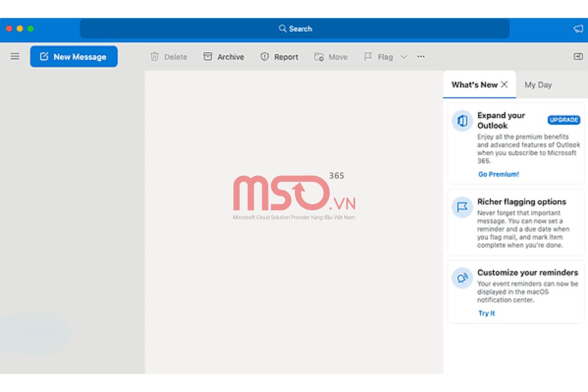The width and height of the screenshot is (588, 392).
Task: Click the Move folder icon
Action: point(319,57)
